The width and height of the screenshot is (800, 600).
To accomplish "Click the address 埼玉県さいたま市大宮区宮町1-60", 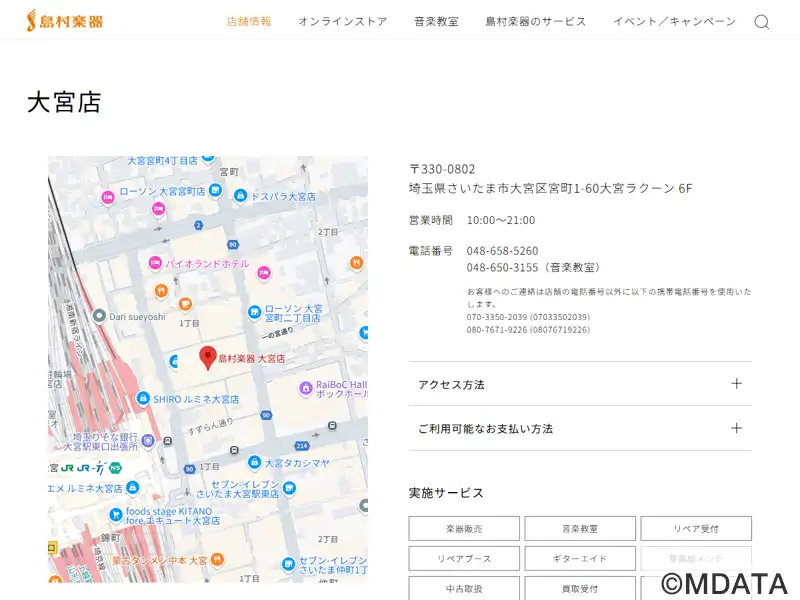I will pyautogui.click(x=504, y=188).
